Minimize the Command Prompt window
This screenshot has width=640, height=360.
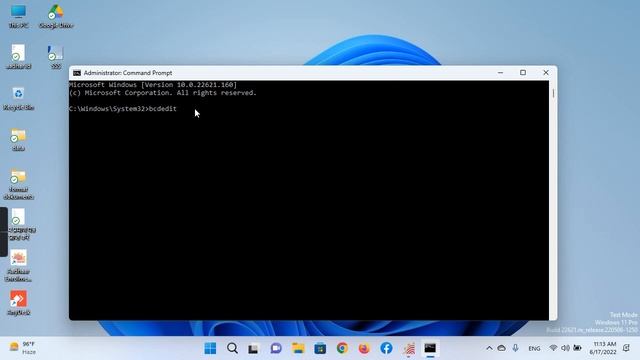[x=500, y=73]
